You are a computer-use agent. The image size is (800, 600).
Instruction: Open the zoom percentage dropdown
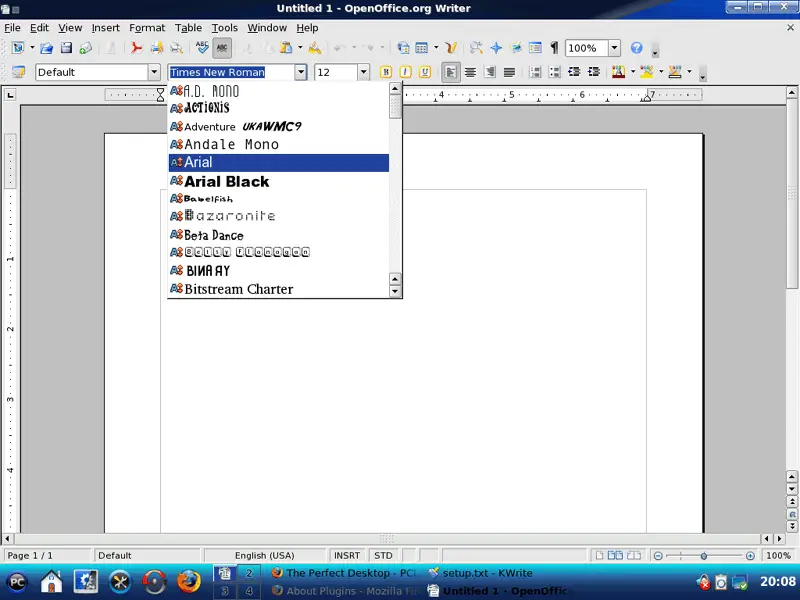click(x=614, y=48)
